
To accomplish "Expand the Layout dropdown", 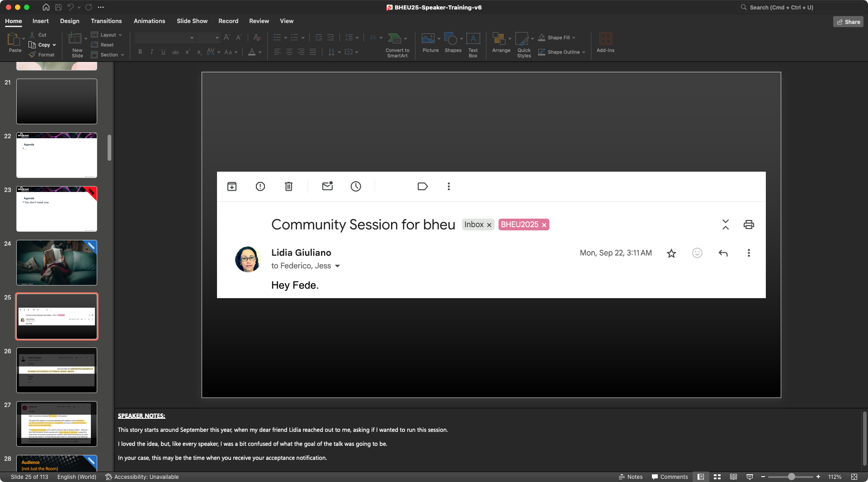I will click(107, 35).
